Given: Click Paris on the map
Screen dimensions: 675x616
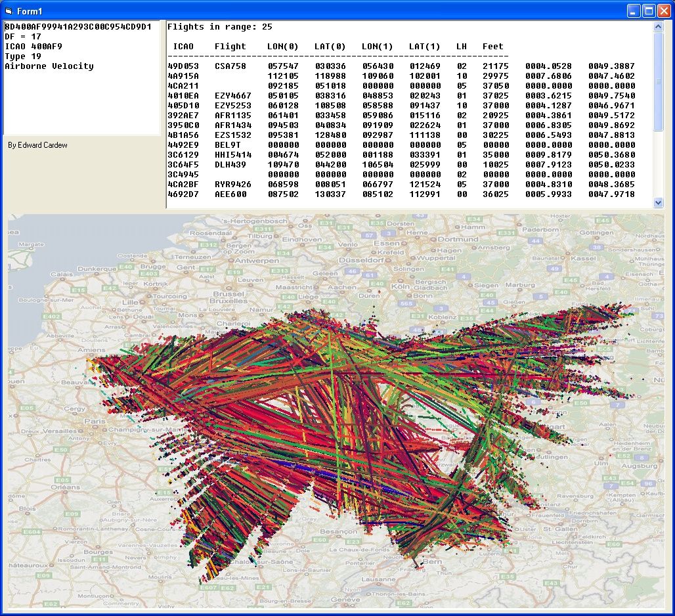Looking at the screenshot, I should 95,421.
